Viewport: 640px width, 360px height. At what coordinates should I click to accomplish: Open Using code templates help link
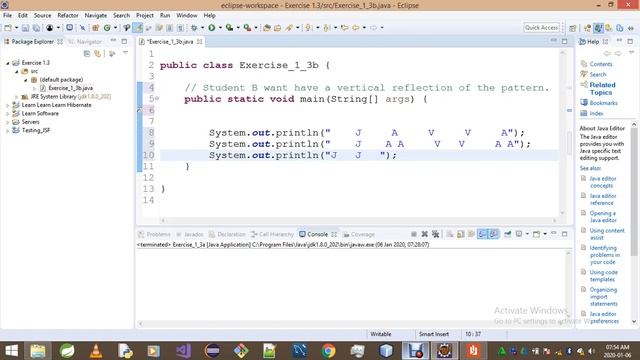click(x=603, y=276)
